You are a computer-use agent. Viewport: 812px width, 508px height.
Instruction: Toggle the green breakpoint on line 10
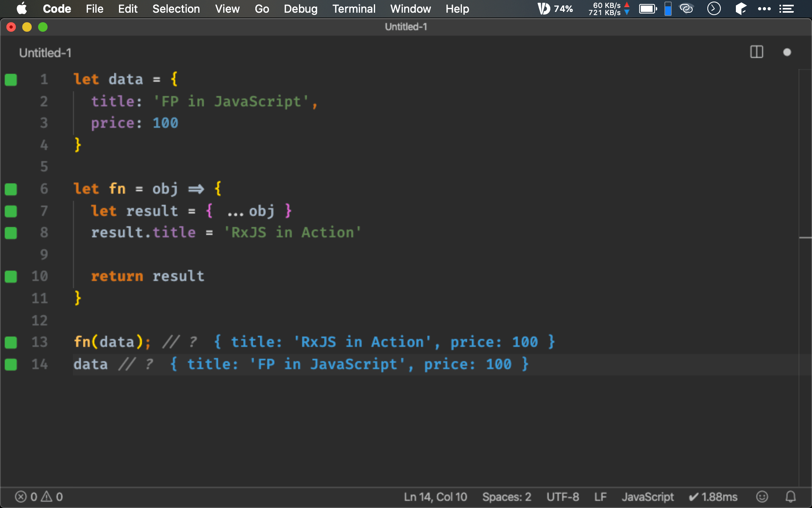[11, 275]
